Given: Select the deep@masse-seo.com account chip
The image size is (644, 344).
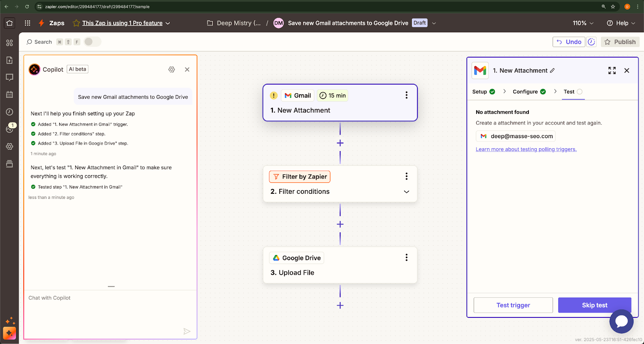Looking at the screenshot, I should [516, 136].
